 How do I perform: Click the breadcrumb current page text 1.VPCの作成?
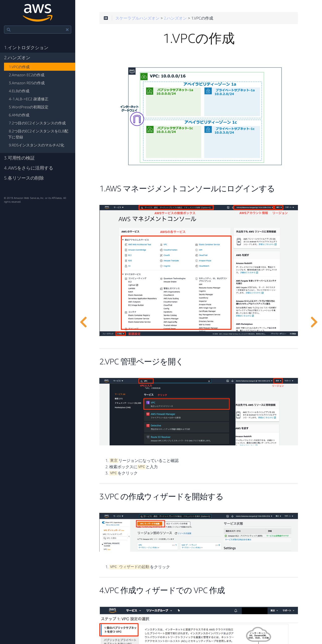coord(202,18)
